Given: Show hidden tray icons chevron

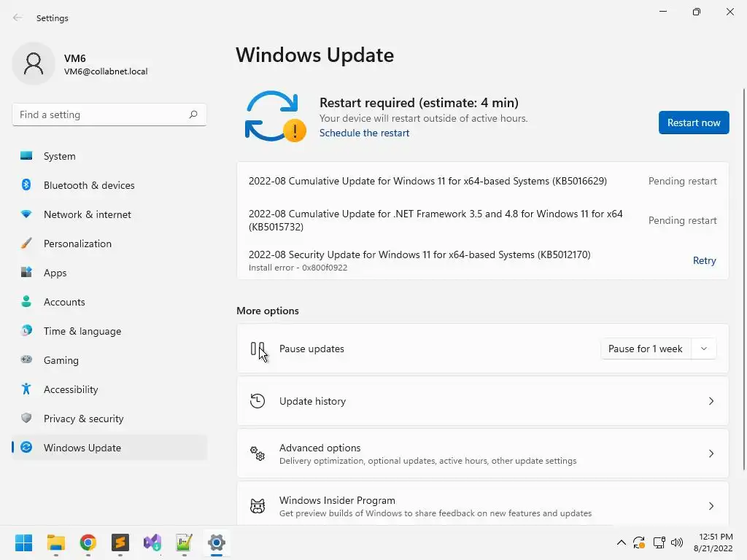Looking at the screenshot, I should pos(622,542).
